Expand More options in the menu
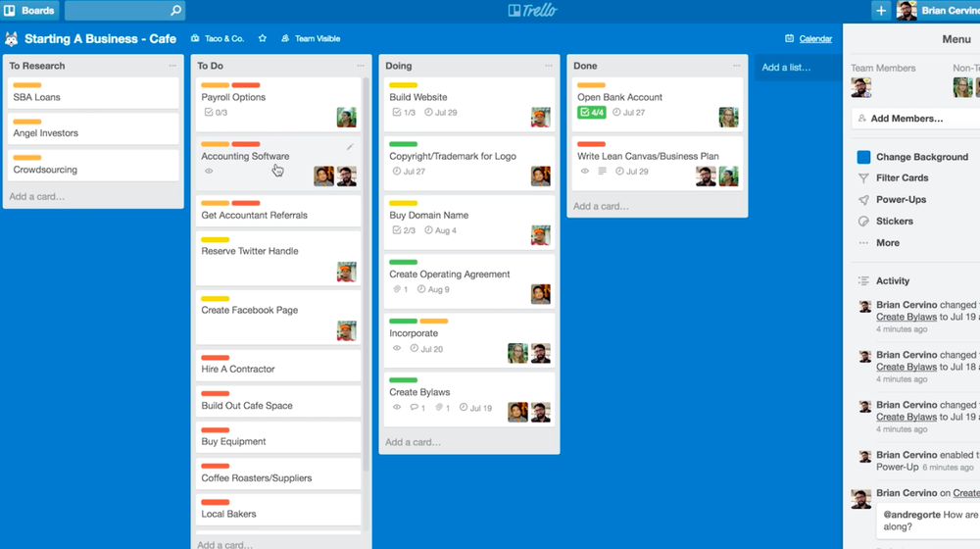This screenshot has width=980, height=549. point(888,242)
